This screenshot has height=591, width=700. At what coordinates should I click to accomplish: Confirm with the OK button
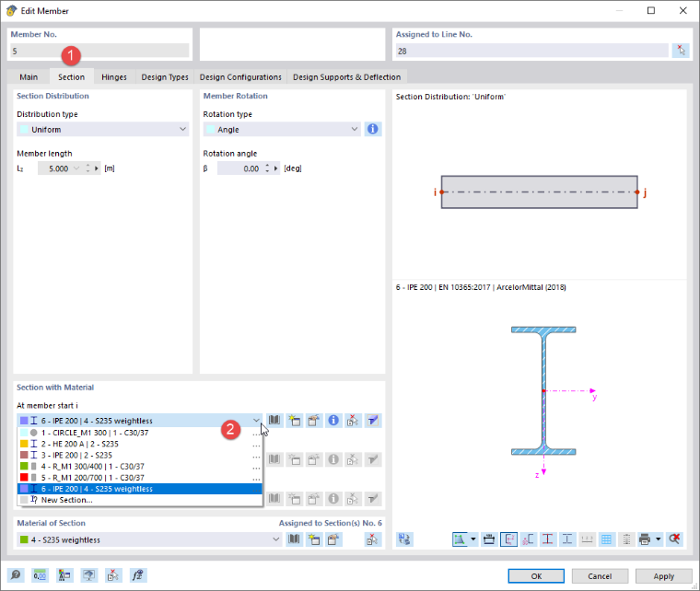[536, 576]
